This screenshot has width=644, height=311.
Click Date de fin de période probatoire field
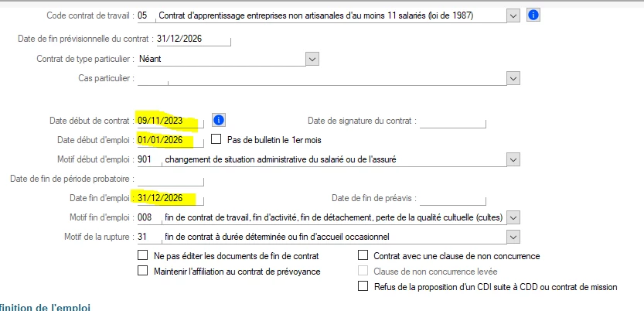pyautogui.click(x=170, y=179)
